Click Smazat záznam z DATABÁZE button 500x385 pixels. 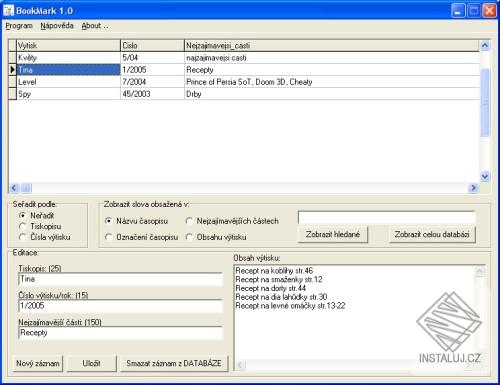[174, 363]
